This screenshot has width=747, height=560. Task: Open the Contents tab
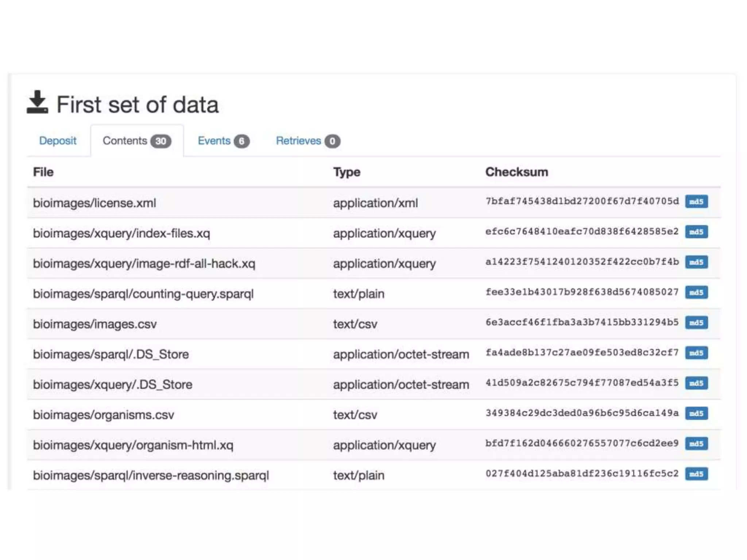[125, 141]
